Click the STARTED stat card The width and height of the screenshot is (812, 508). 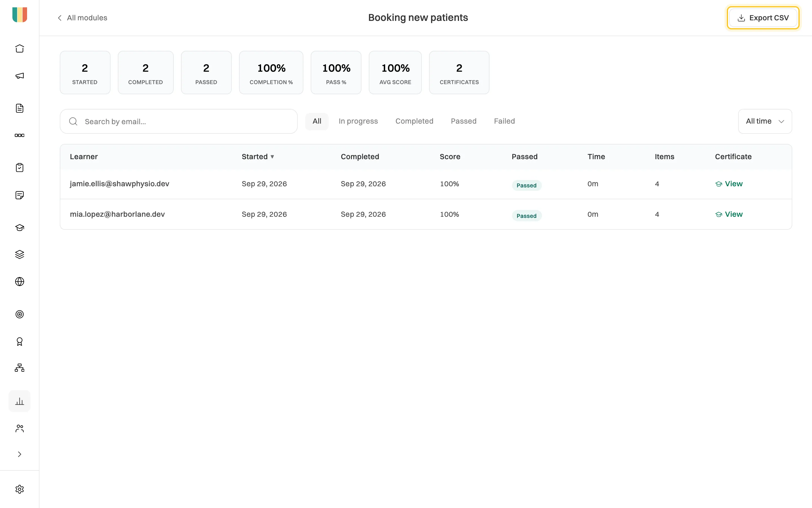click(85, 73)
